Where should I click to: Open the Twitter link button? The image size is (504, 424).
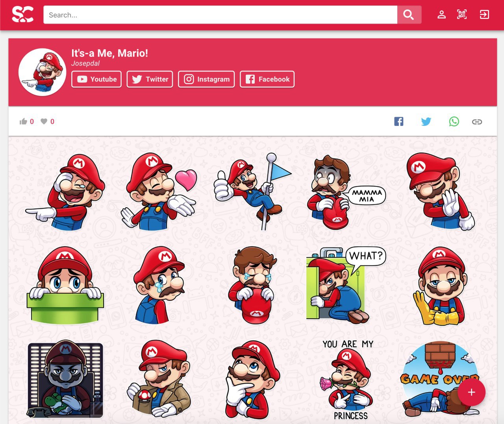click(150, 79)
